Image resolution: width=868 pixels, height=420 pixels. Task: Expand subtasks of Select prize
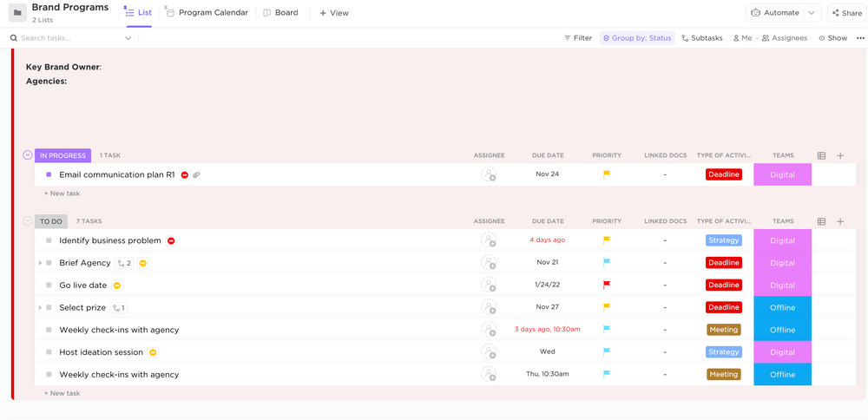(40, 308)
